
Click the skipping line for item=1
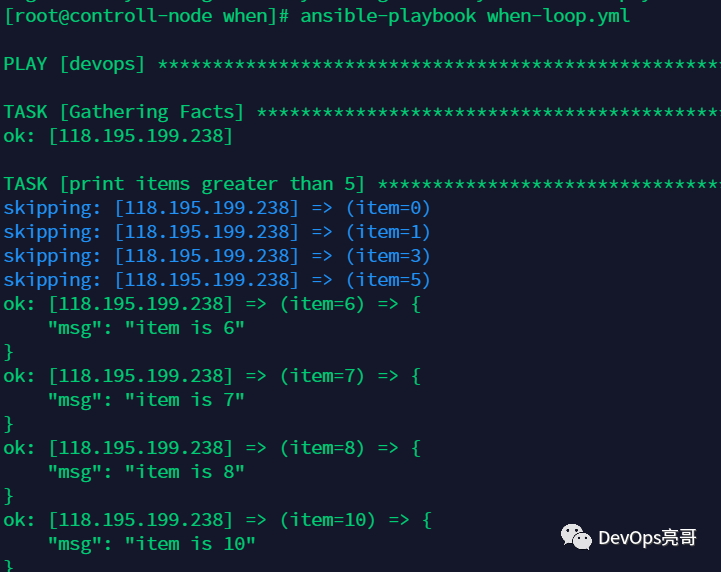[x=216, y=232]
